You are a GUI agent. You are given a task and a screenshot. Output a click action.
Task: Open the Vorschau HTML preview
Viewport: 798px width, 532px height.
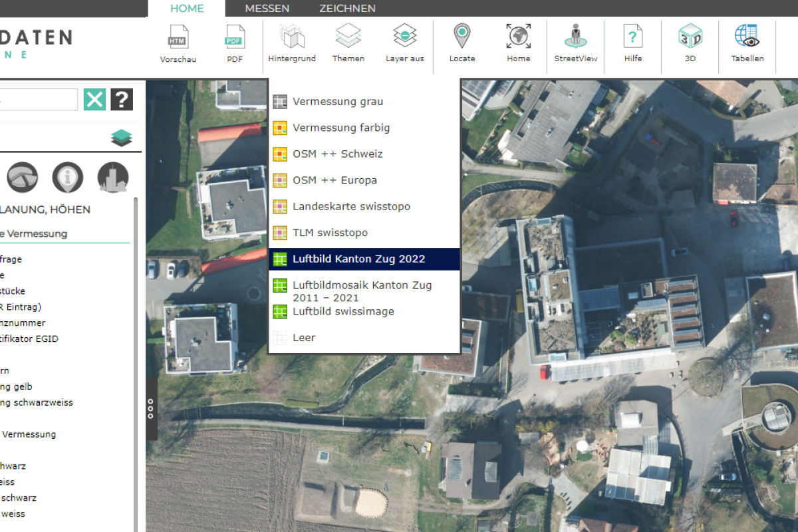click(178, 43)
